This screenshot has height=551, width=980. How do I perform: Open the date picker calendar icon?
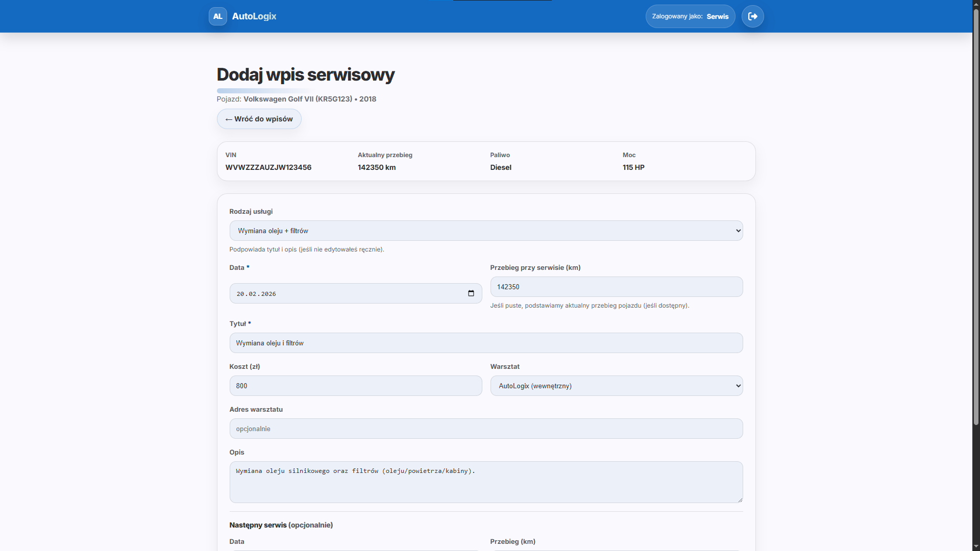tap(471, 293)
